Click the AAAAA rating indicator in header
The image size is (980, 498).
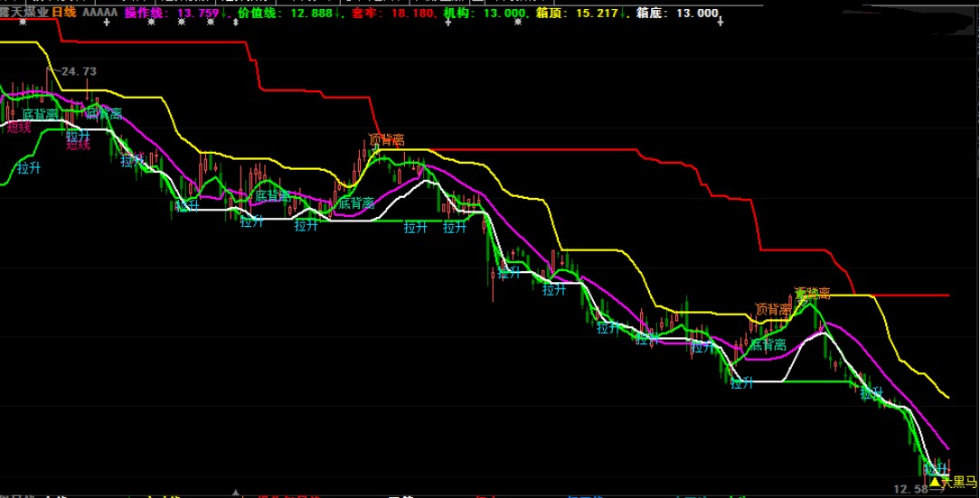99,14
